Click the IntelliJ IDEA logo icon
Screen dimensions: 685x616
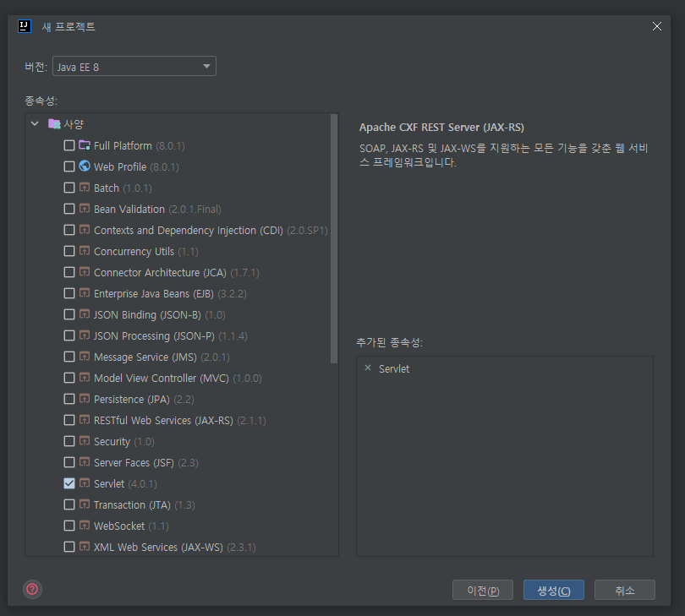[25, 26]
